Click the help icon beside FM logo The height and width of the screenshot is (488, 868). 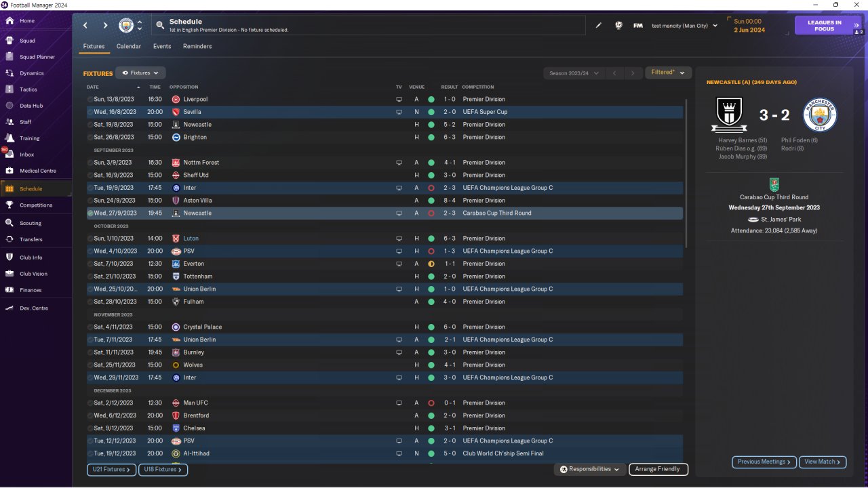pyautogui.click(x=618, y=26)
